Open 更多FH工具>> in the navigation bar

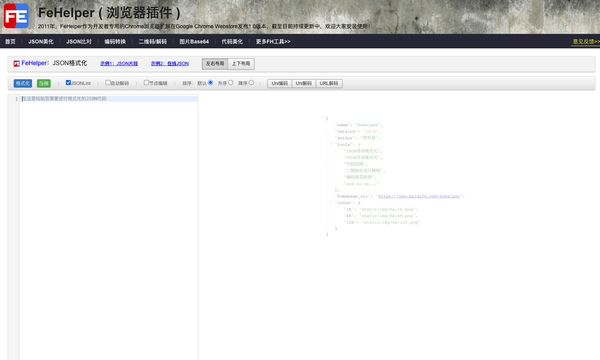(x=273, y=41)
